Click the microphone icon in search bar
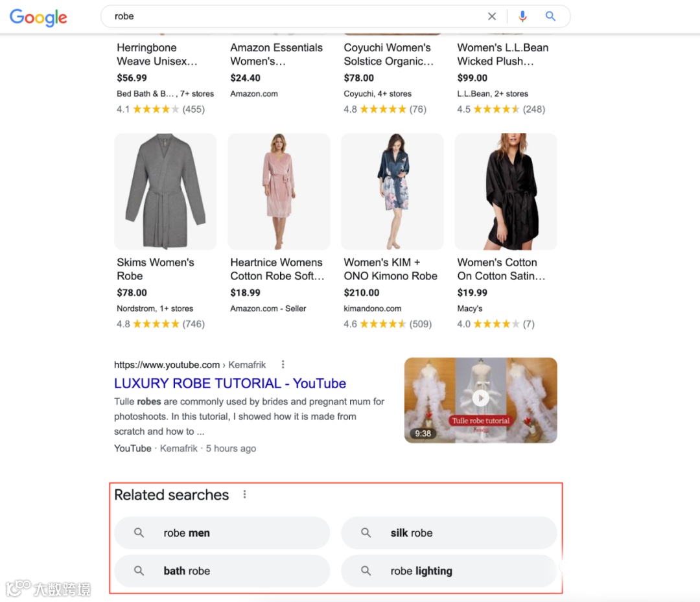The width and height of the screenshot is (700, 602). pyautogui.click(x=522, y=16)
